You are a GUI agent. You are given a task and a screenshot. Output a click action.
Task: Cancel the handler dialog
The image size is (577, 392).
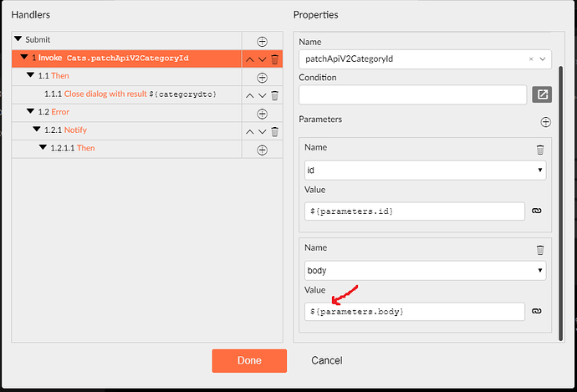click(x=326, y=360)
